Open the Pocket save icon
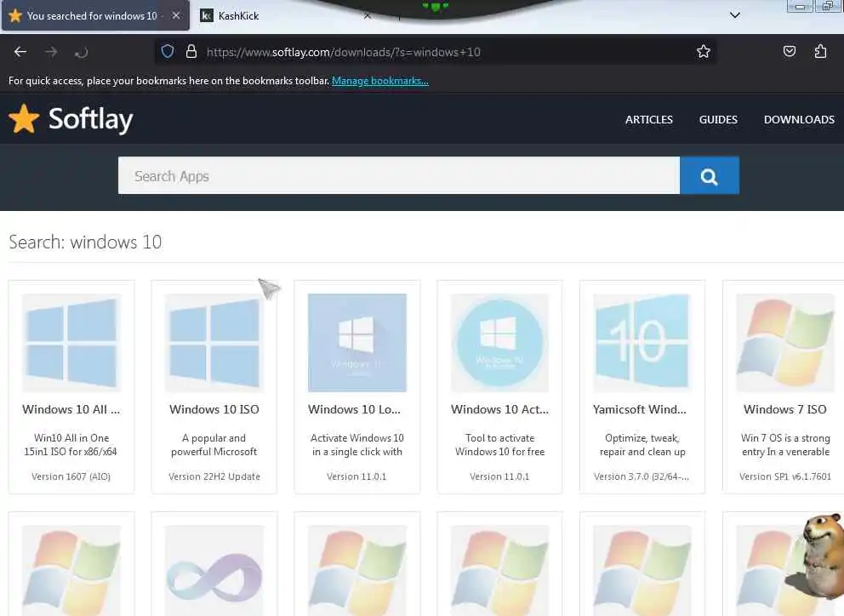844x616 pixels. 789,51
